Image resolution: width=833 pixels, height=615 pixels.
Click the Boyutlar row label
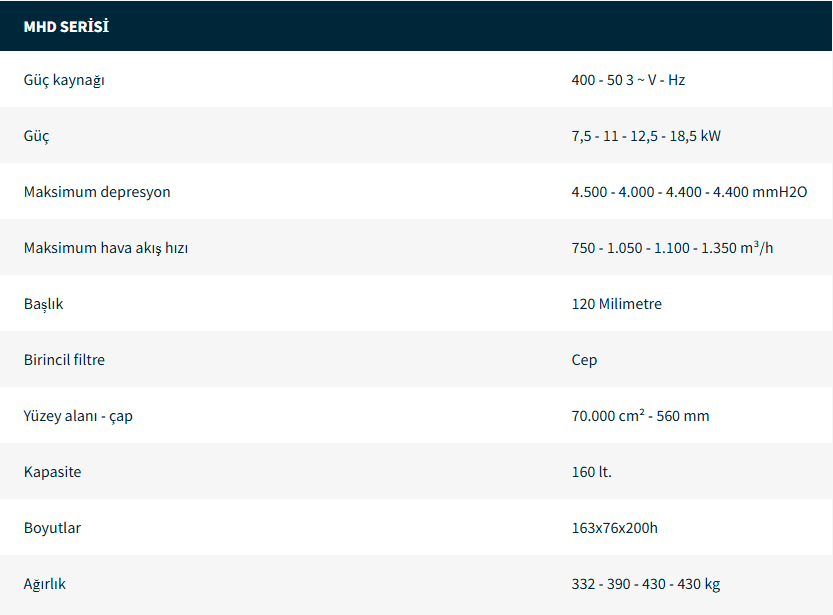pos(53,528)
